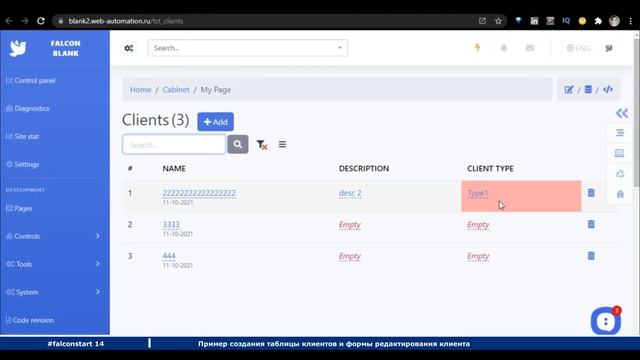Edit the Type1 client type cell

(478, 193)
